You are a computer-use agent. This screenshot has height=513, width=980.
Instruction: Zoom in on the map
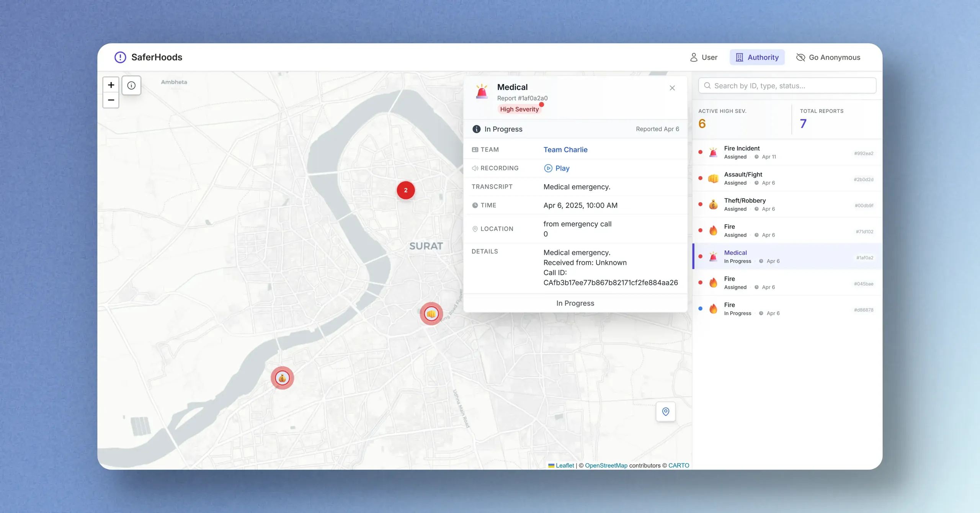(x=111, y=85)
